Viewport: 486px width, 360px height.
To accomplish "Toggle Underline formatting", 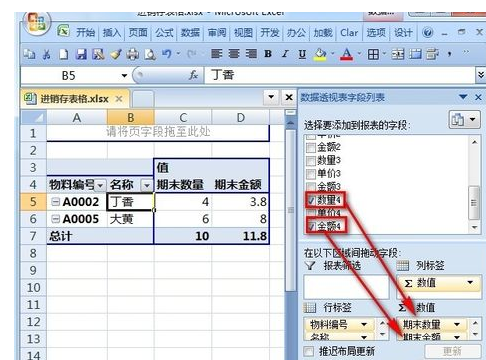I will pyautogui.click(x=302, y=54).
